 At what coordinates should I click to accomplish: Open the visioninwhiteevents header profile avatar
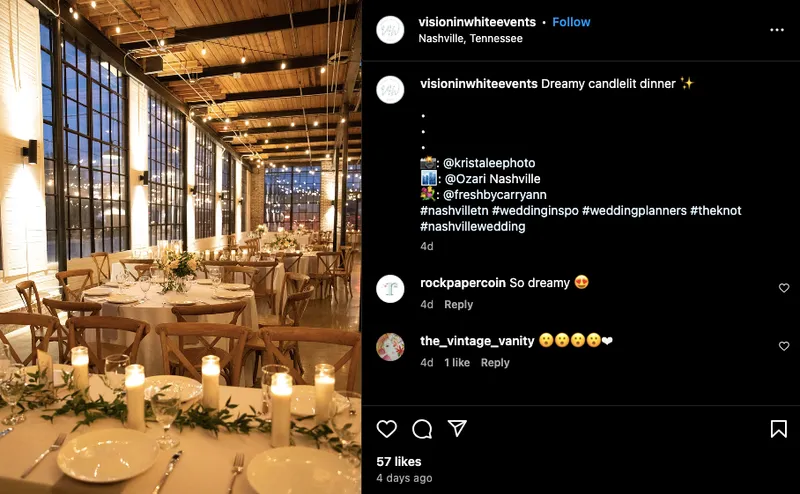click(x=390, y=30)
